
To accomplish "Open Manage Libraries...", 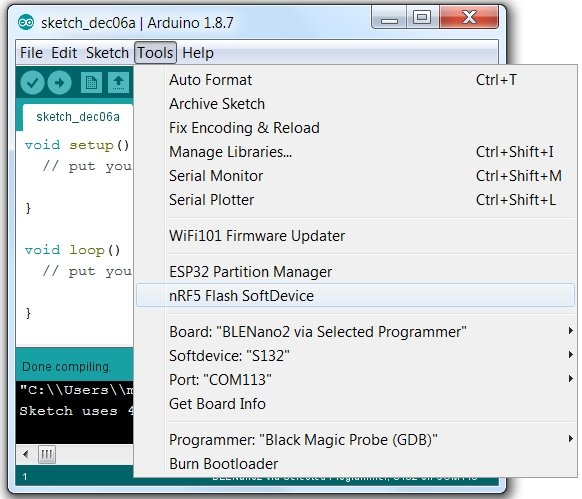I will (x=355, y=152).
